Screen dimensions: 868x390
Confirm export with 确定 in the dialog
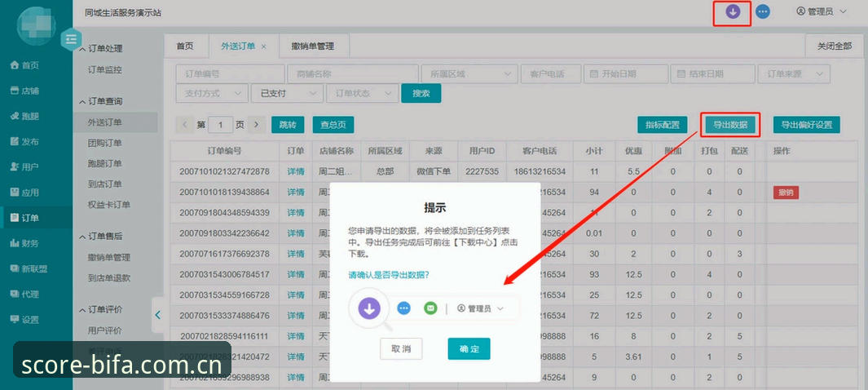point(469,348)
